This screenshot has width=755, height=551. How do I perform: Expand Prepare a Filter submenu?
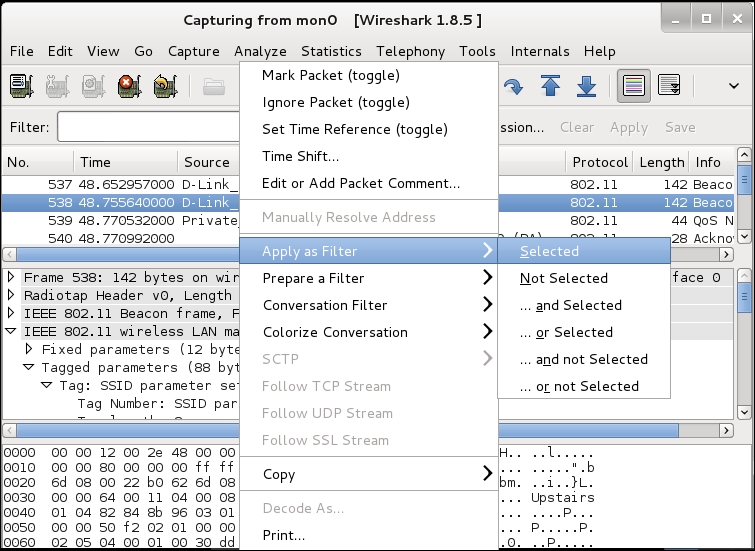coord(369,278)
